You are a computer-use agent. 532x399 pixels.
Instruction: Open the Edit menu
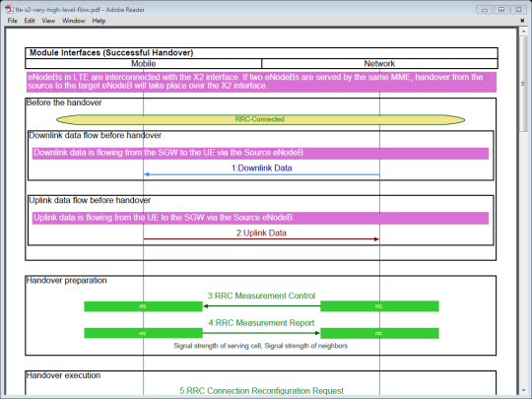(x=30, y=21)
